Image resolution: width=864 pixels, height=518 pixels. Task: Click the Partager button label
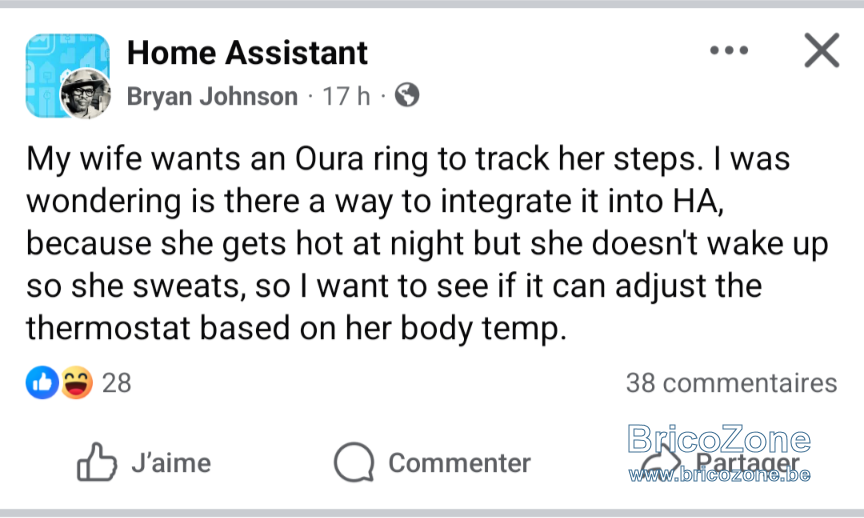pos(747,463)
